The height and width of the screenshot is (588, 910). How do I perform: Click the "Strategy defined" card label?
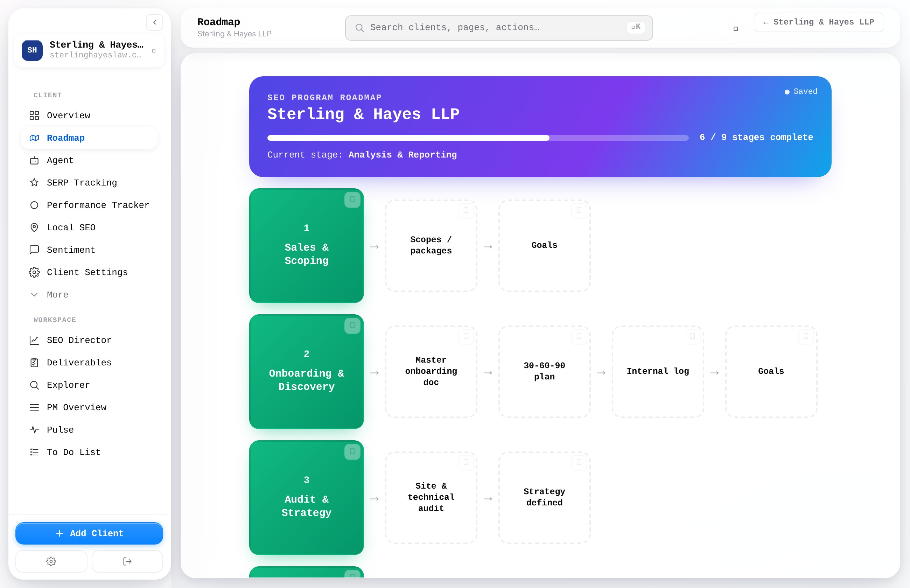[544, 497]
